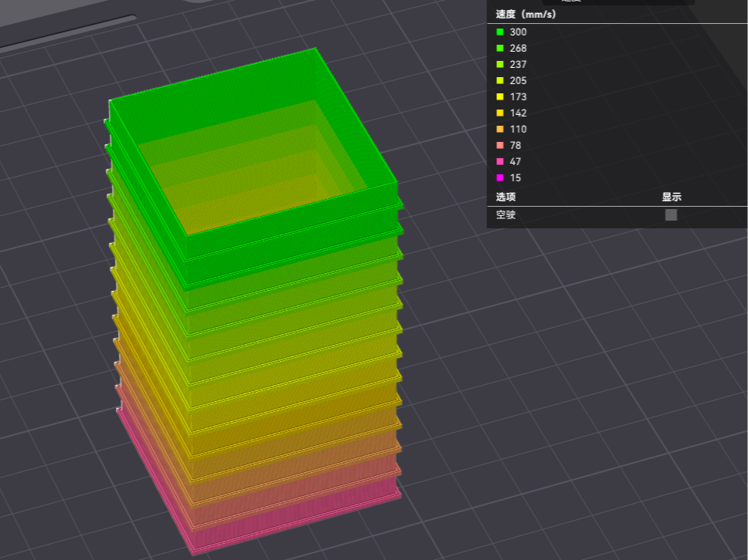Pick the 205 yellow-green swatch
This screenshot has height=560, width=748.
pos(500,80)
